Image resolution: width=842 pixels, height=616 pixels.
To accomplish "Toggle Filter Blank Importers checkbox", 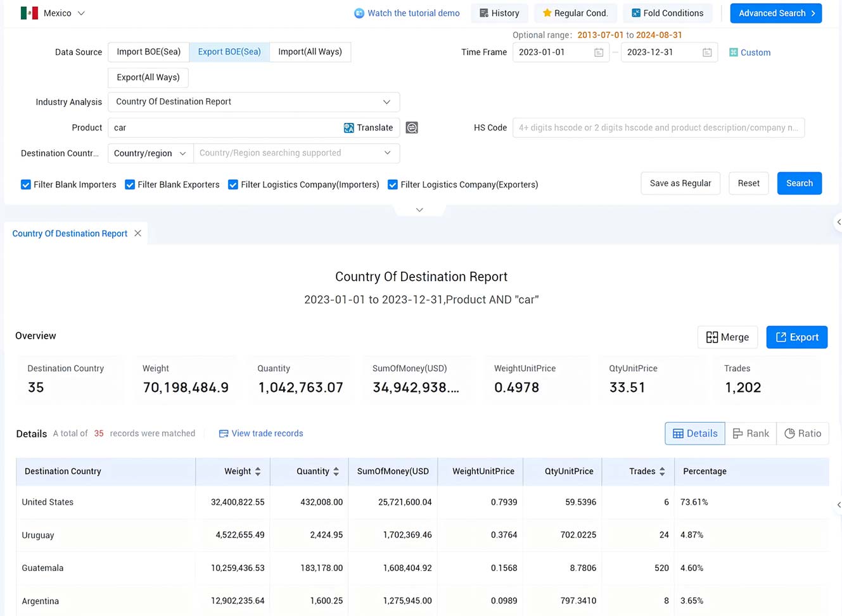I will tap(26, 185).
